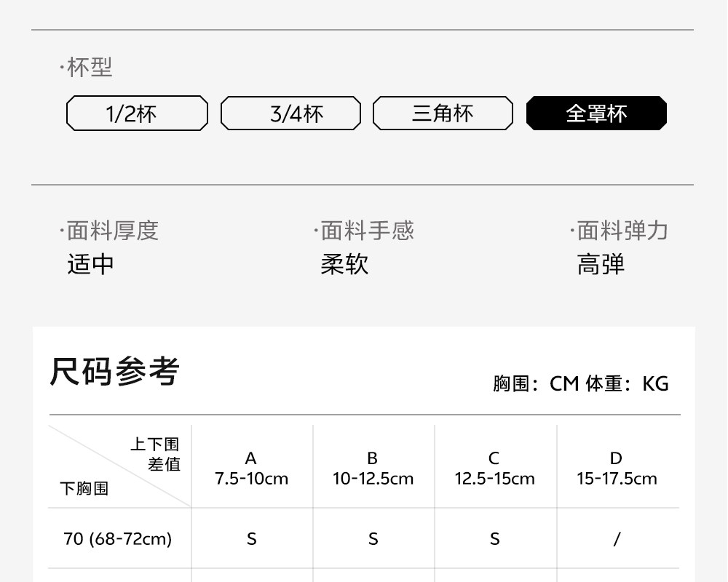Click the 尺码参考 heading

coord(114,372)
